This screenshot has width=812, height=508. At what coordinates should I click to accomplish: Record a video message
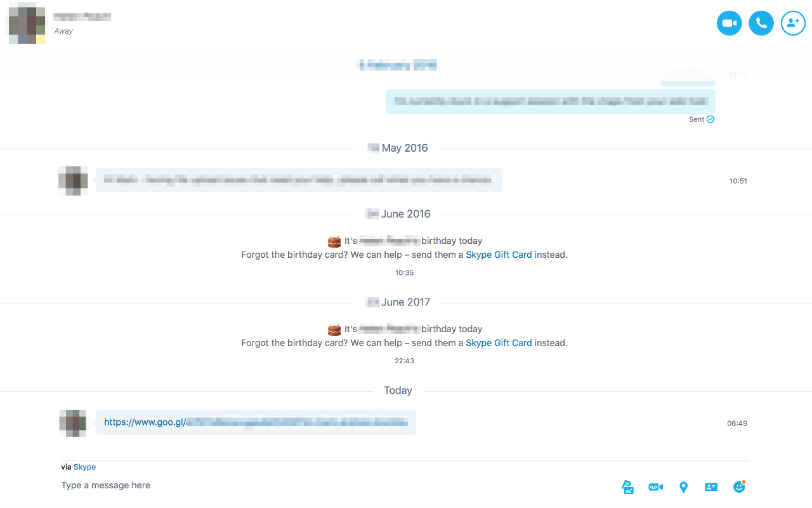(x=655, y=487)
